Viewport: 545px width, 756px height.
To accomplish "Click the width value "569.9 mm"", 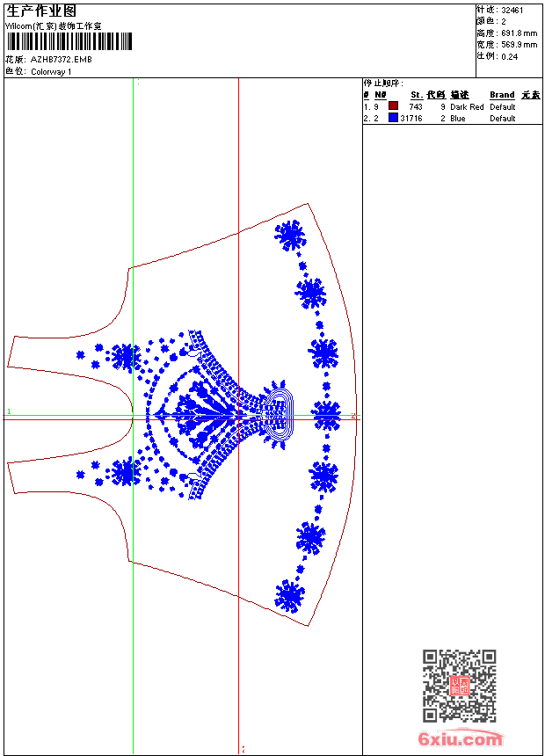I will coord(519,45).
